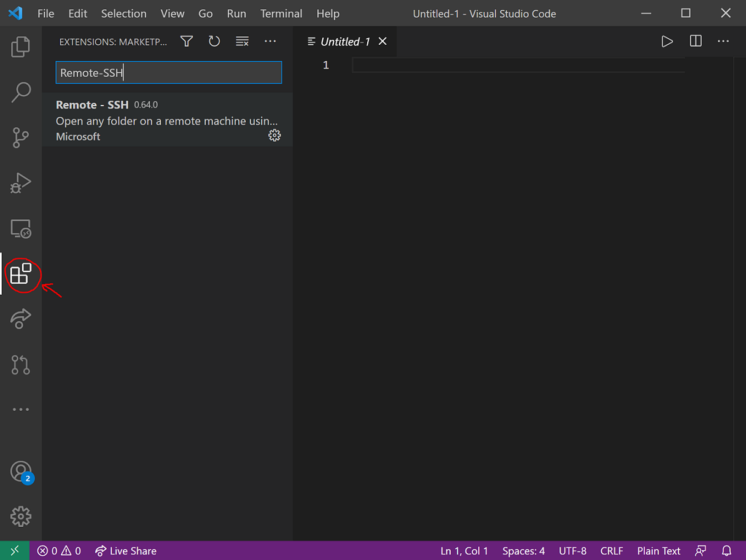746x560 pixels.
Task: Open the Search view in activity bar
Action: click(x=21, y=93)
